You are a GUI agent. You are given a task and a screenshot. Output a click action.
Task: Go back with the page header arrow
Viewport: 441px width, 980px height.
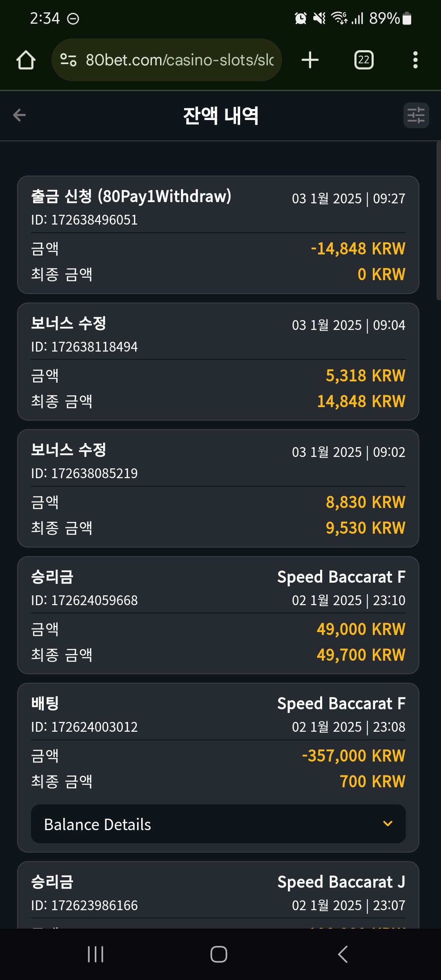[19, 115]
